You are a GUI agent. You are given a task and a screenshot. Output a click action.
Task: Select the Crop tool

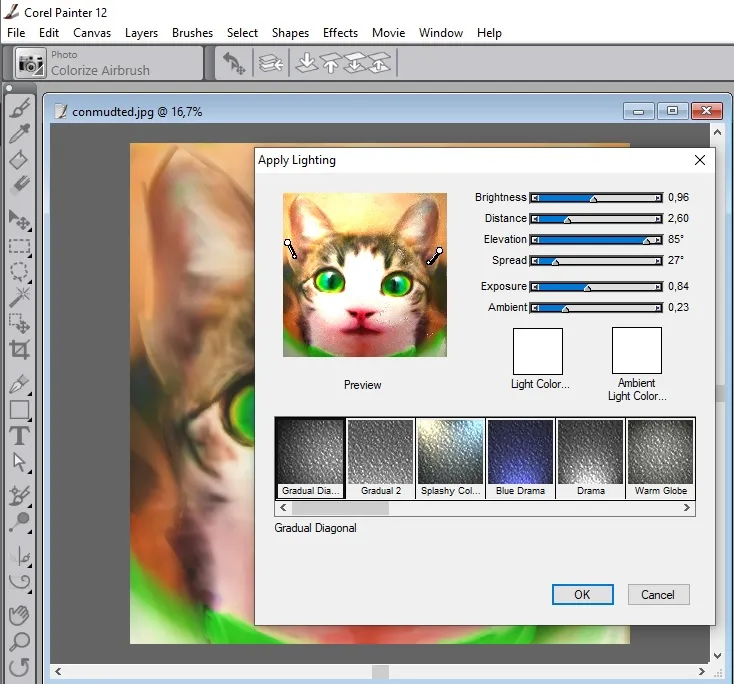[x=19, y=349]
